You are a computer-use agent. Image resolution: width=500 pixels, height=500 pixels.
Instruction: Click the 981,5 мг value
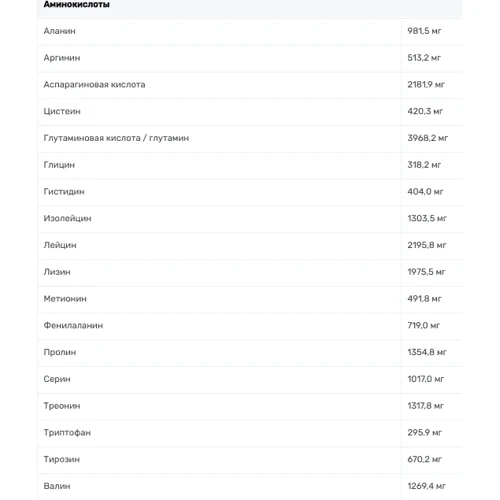tap(424, 31)
